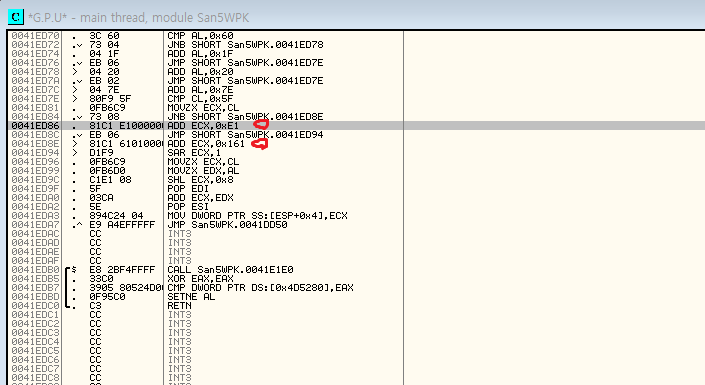Select CMP DWORD PTR DS:[0x4D5280],EAX instruction
Screen dimensions: 705x385
(260, 287)
